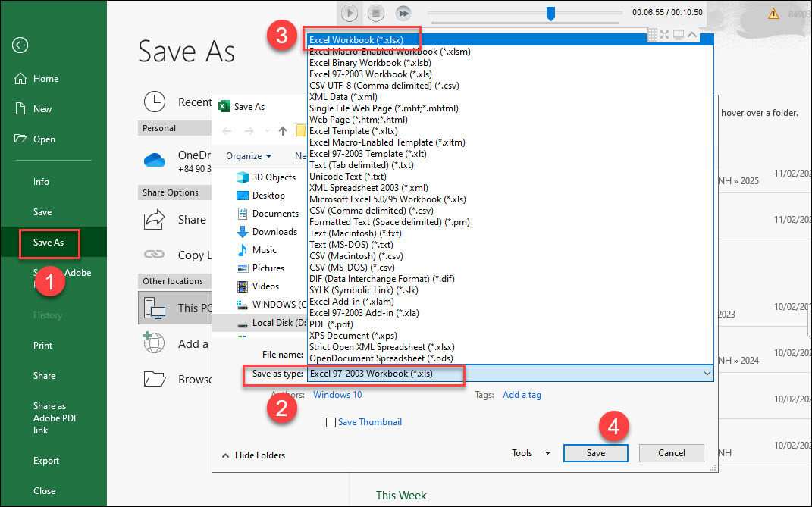Click the fast-forward button in the media toolbar

[403, 13]
